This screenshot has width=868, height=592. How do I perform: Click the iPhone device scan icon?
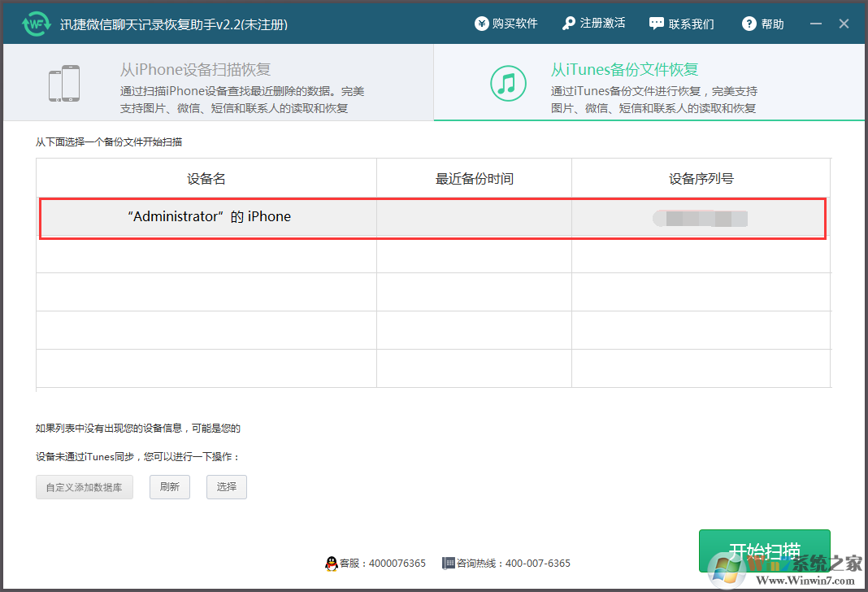click(63, 82)
